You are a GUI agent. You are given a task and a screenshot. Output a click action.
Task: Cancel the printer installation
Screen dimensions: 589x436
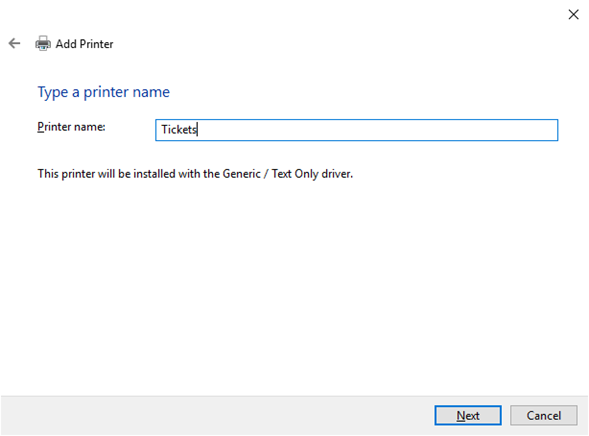coord(544,415)
